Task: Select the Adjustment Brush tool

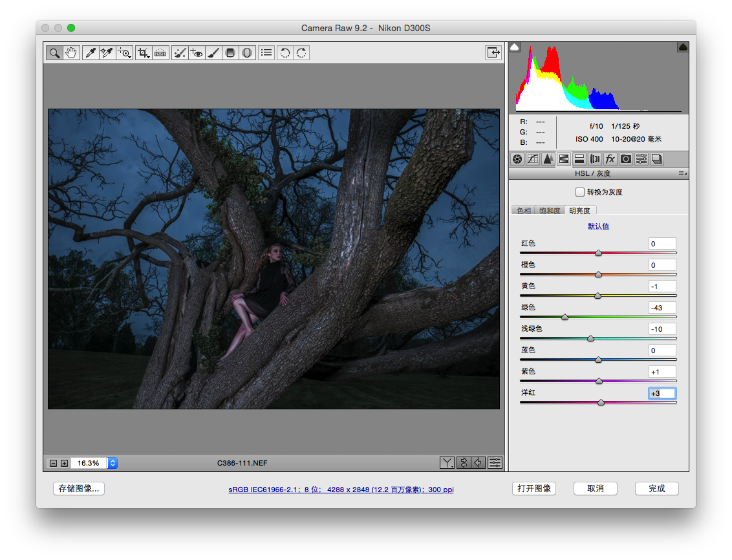Action: 213,53
